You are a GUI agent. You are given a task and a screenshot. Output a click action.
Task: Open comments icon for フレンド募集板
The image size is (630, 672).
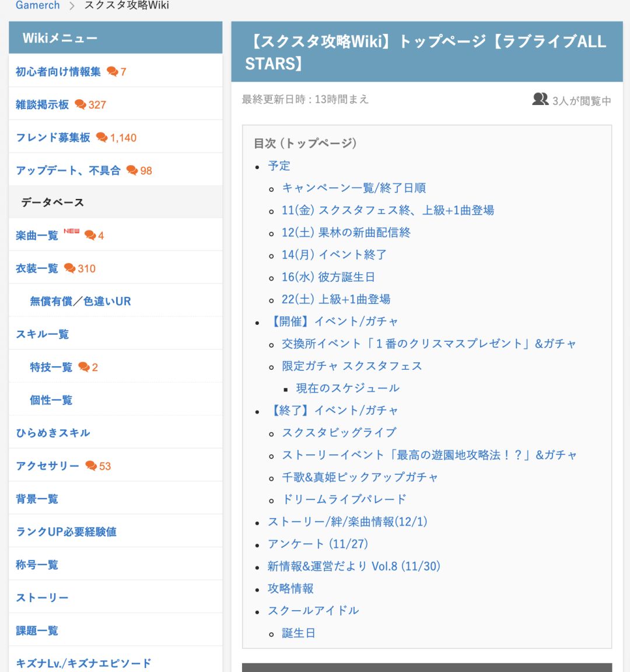pyautogui.click(x=101, y=138)
